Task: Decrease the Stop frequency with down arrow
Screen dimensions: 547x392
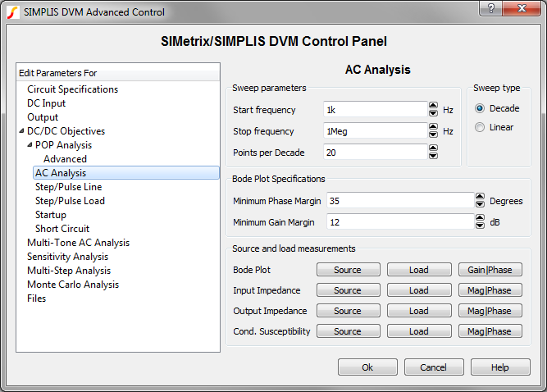Action: (433, 134)
